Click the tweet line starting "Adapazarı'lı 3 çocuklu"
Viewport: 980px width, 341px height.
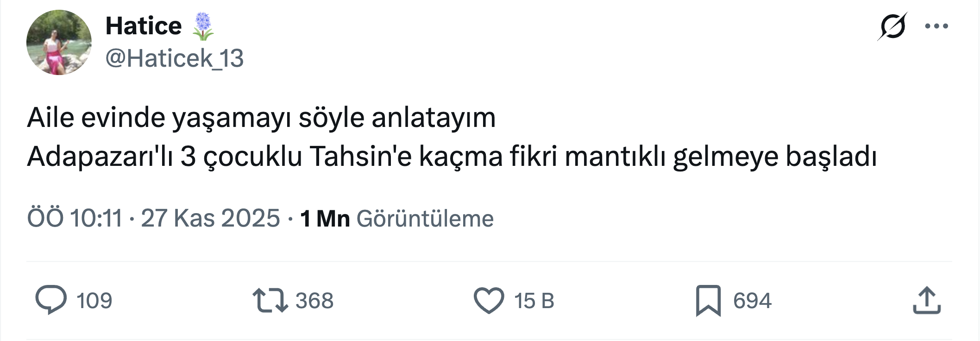tap(452, 156)
